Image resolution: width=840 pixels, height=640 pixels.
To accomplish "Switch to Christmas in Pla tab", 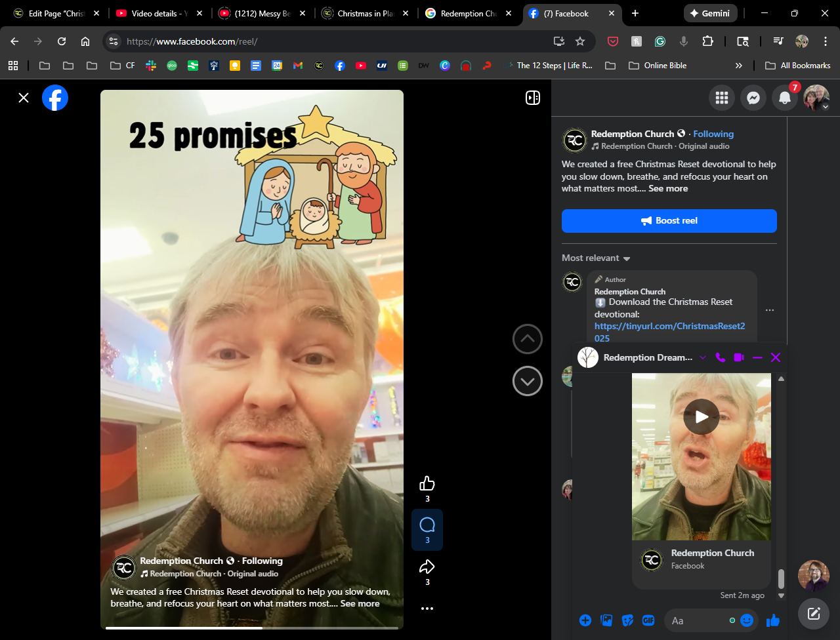I will 364,13.
